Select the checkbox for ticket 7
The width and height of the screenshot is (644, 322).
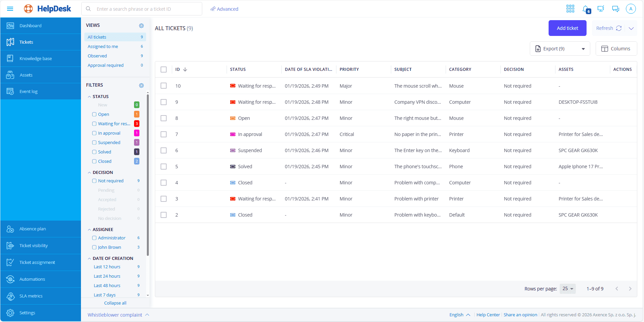pyautogui.click(x=164, y=134)
